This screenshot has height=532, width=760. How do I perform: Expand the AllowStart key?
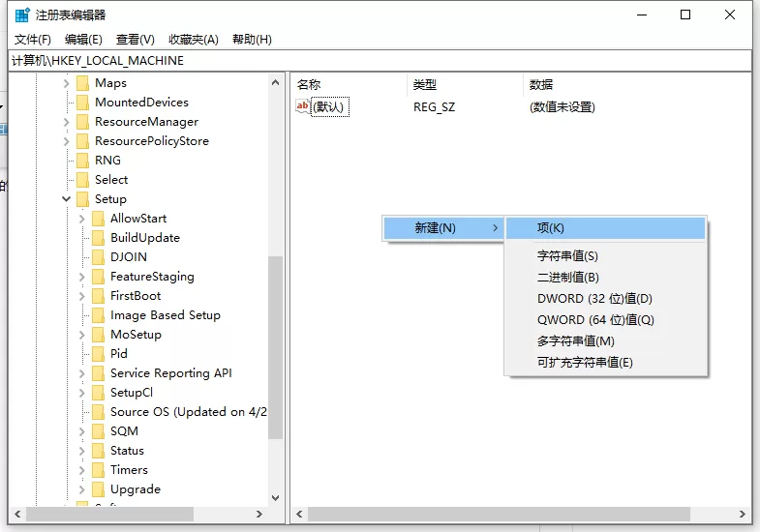pos(82,219)
